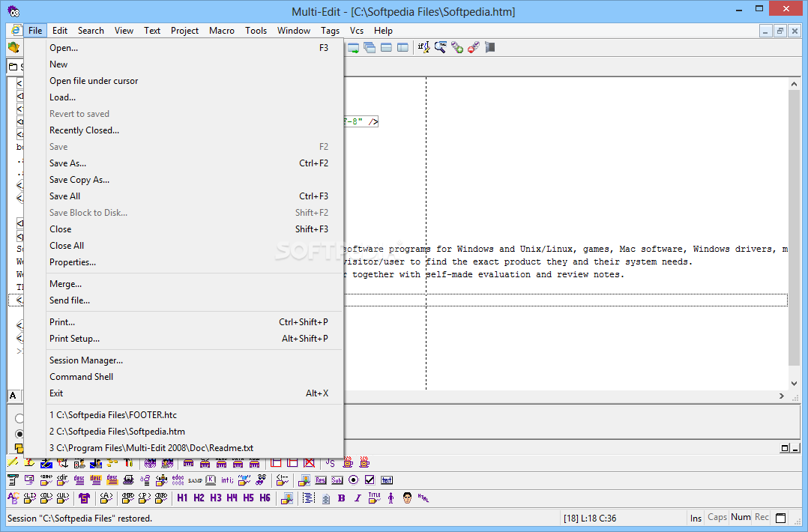Insert TITLE tag icon
Screen dimensions: 808x532
[374, 498]
